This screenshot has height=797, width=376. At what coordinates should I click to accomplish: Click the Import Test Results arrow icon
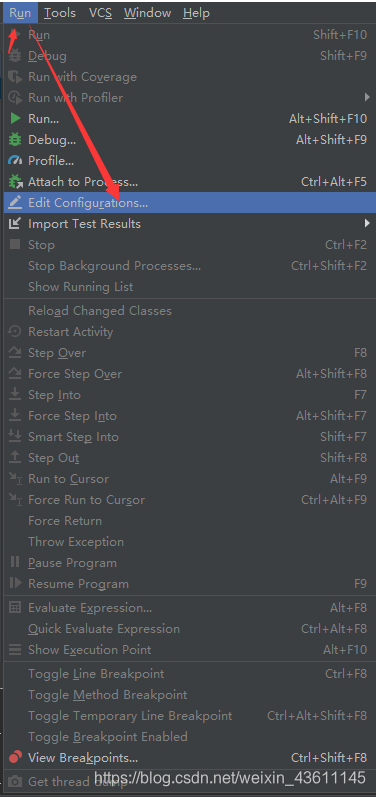[x=15, y=223]
